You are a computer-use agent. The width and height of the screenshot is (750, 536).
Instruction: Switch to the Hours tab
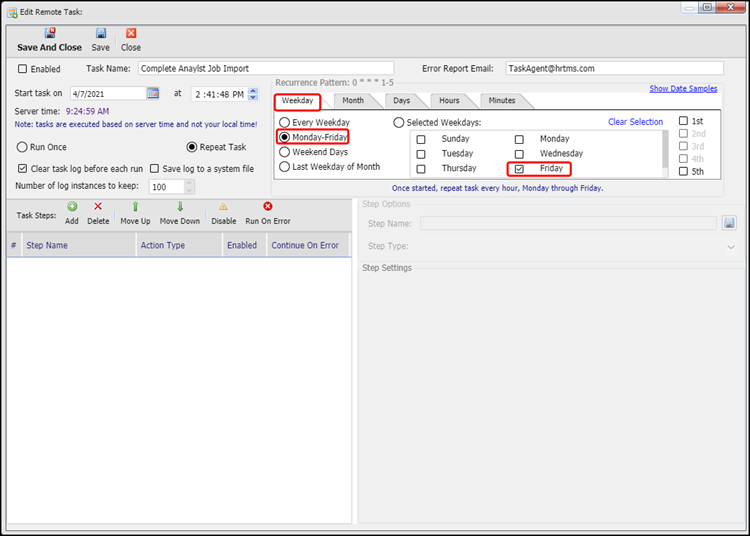[449, 100]
